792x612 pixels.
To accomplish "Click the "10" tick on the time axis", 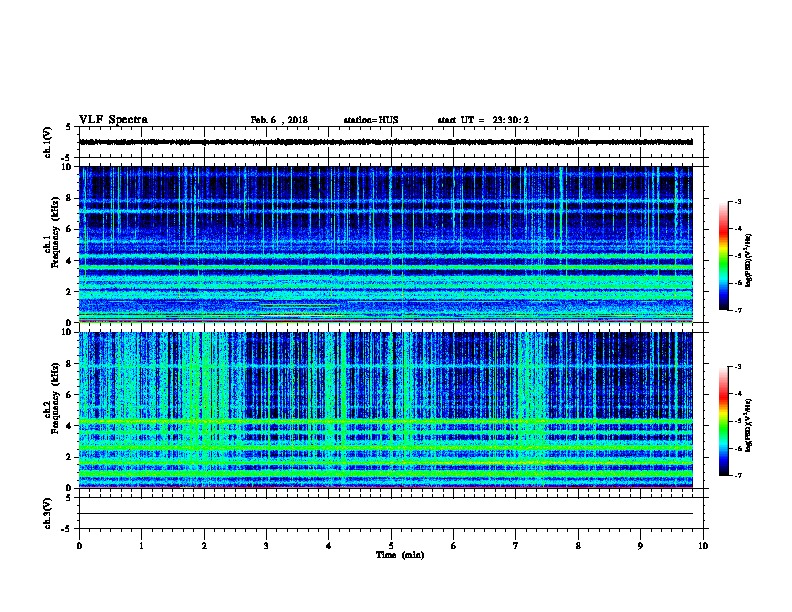I will tap(703, 546).
